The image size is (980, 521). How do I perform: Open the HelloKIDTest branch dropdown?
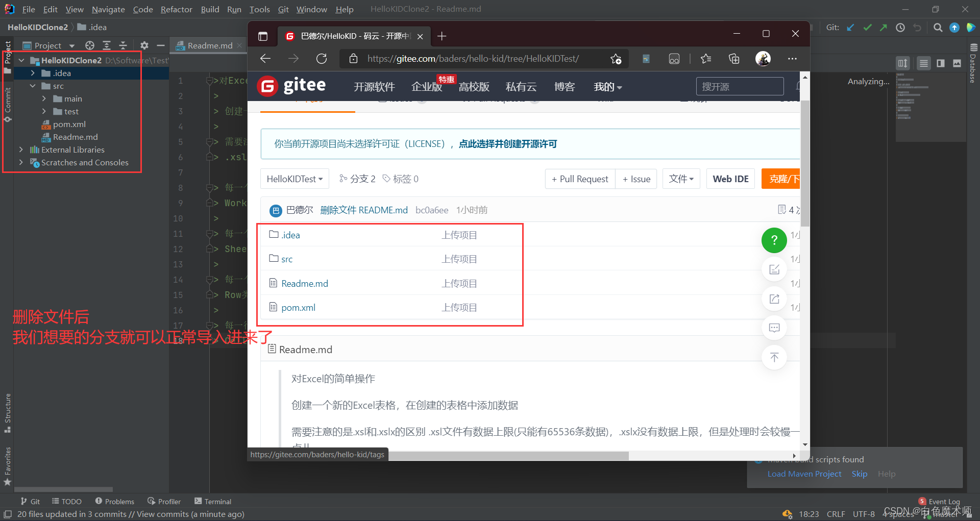coord(295,179)
